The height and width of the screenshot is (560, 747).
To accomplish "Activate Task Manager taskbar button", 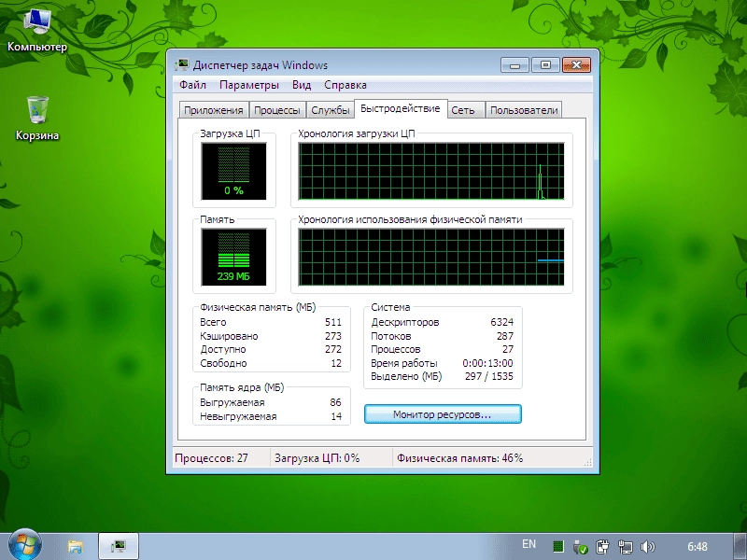I will pos(119,546).
